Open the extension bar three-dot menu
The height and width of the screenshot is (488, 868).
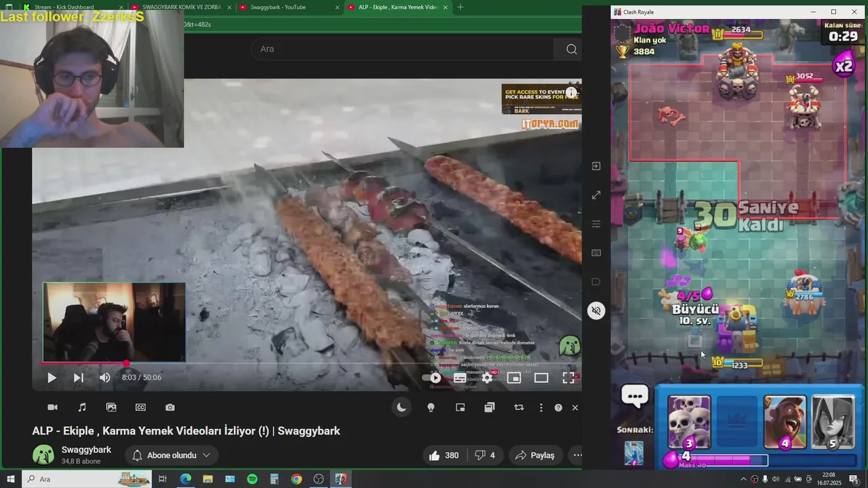tap(540, 407)
